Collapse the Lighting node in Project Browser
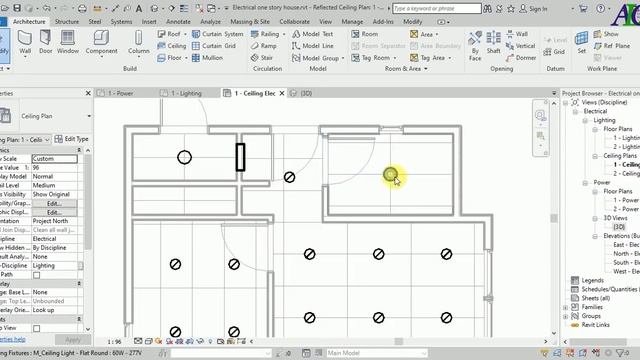The image size is (640, 360). [585, 120]
